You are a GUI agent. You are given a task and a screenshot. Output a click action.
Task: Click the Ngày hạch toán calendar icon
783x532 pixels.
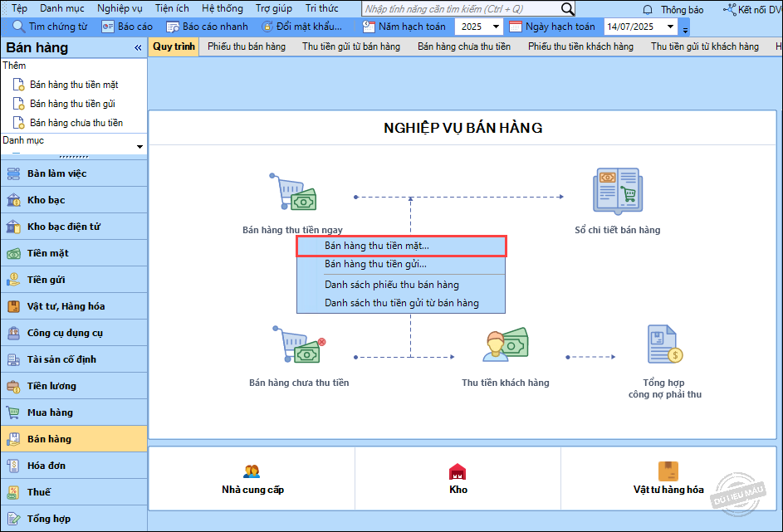click(x=516, y=27)
